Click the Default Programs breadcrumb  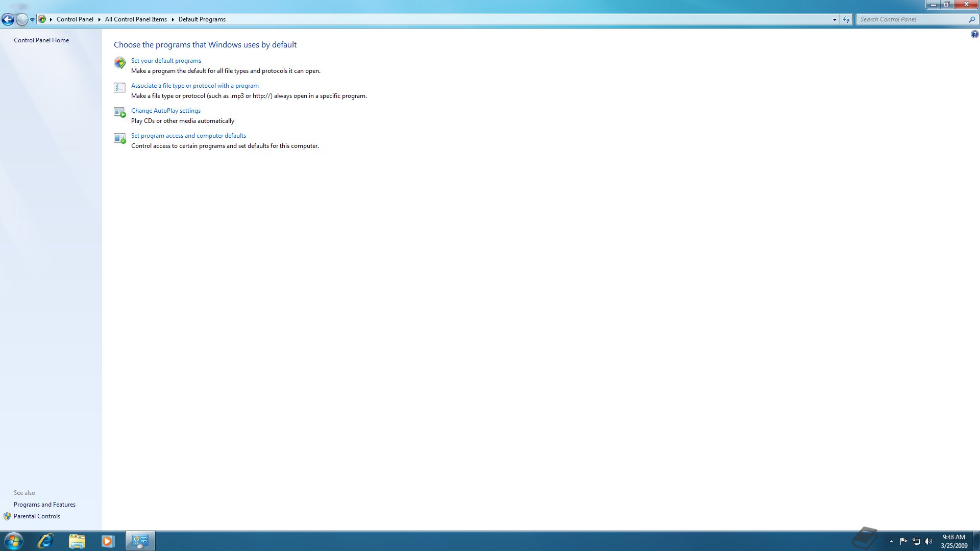point(202,19)
